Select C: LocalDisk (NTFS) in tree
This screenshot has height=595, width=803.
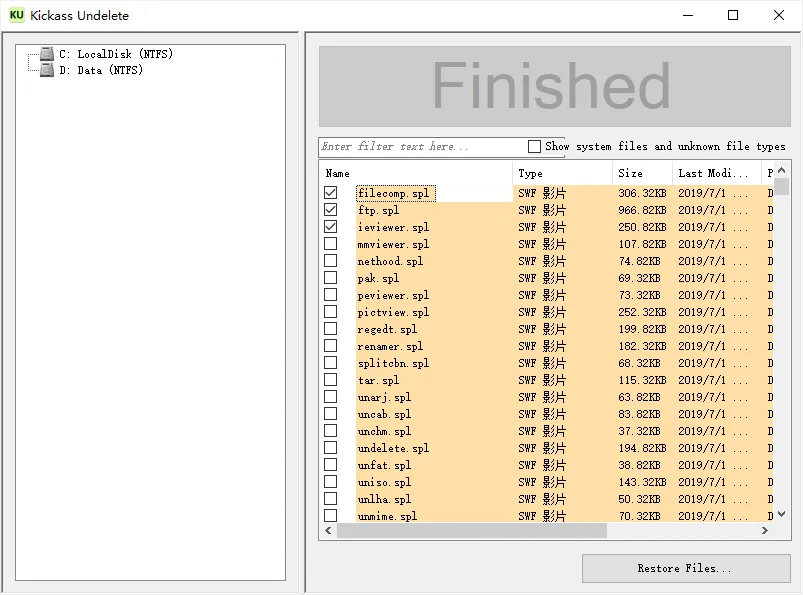click(x=116, y=54)
